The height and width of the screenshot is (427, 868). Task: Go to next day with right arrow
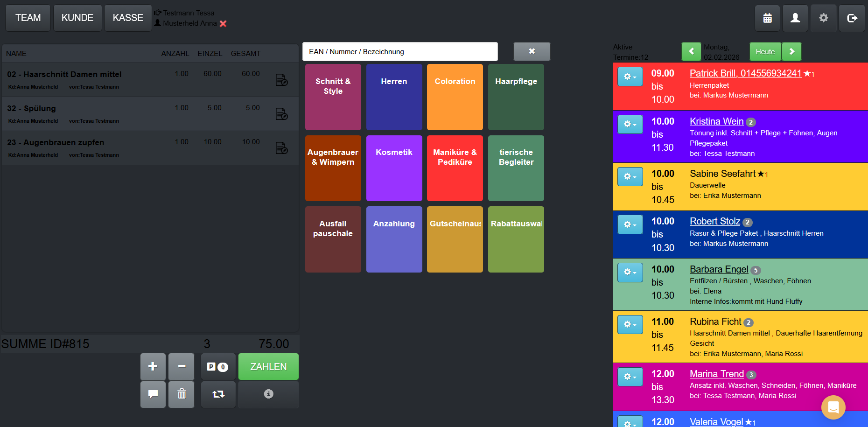(x=792, y=52)
